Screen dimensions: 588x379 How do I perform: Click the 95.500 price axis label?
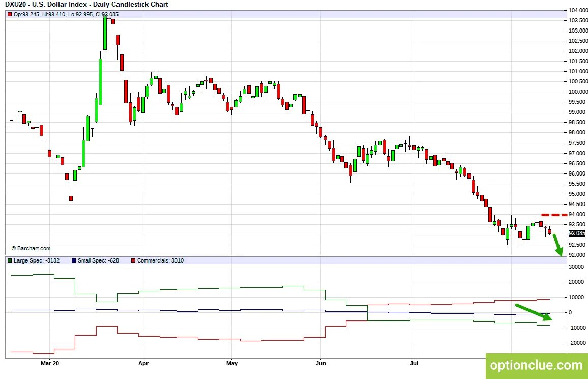click(578, 184)
